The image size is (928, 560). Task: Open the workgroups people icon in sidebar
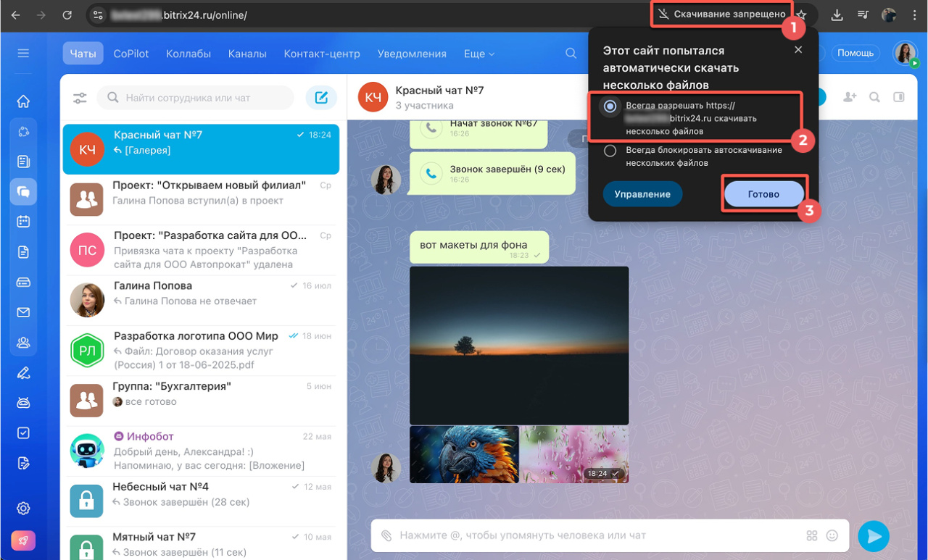23,343
